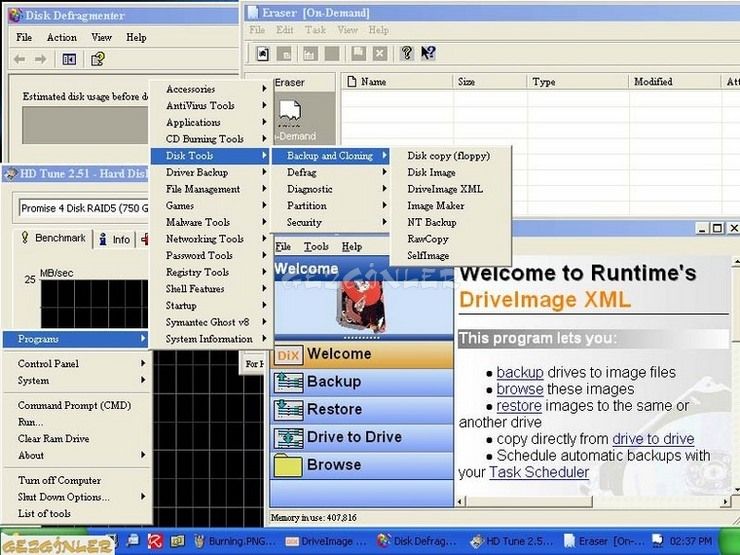Select Benchmark tab in HD Tune
This screenshot has height=555, width=740.
[x=53, y=238]
